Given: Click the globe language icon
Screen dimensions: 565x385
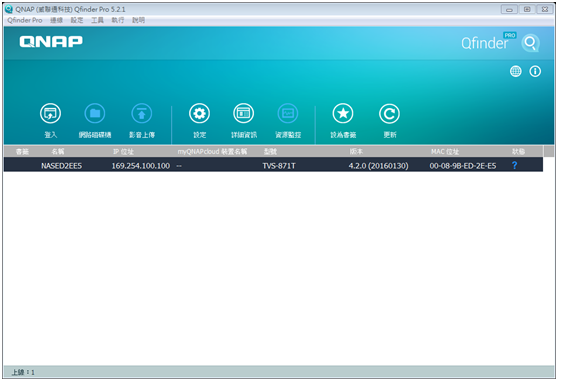Looking at the screenshot, I should [516, 71].
